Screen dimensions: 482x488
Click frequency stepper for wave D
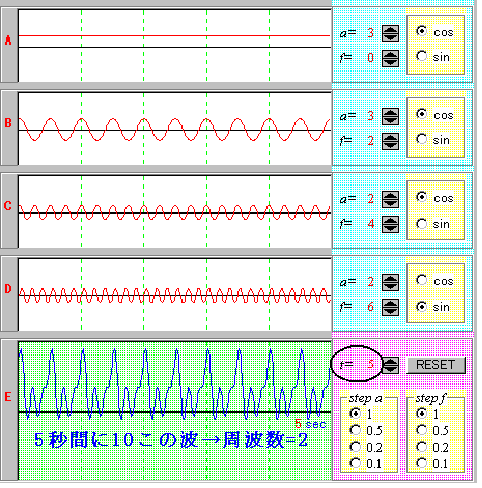point(390,307)
